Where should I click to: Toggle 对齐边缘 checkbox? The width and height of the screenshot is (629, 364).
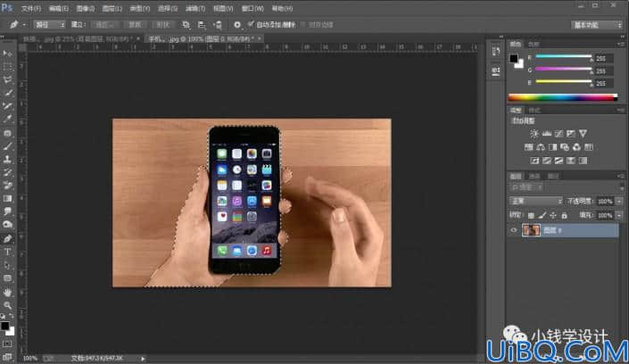pos(303,25)
